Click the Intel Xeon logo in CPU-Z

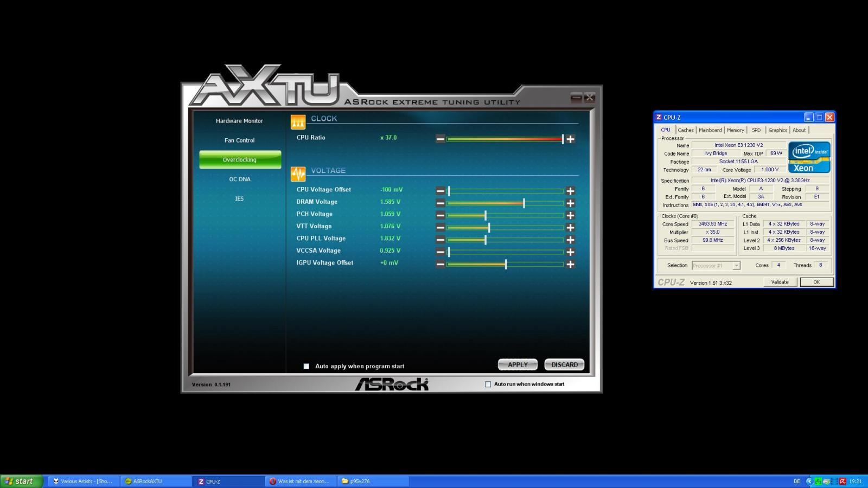[809, 157]
